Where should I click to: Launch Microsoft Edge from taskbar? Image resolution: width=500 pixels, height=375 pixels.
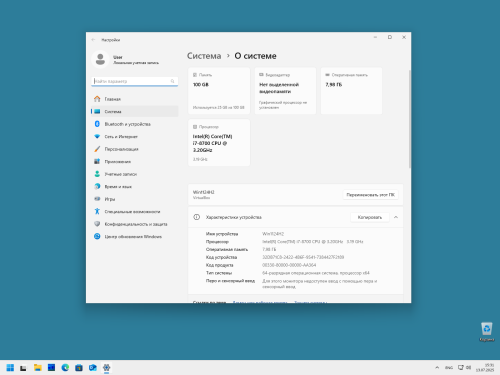pyautogui.click(x=65, y=368)
